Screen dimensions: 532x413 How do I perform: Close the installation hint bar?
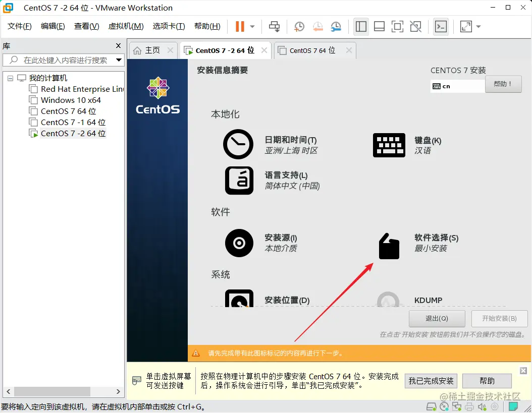coord(523,371)
